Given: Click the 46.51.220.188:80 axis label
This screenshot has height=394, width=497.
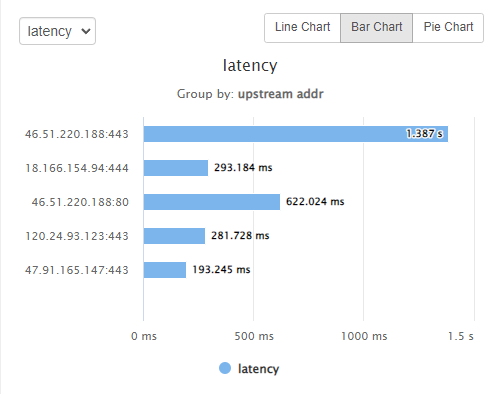Looking at the screenshot, I should point(80,202).
